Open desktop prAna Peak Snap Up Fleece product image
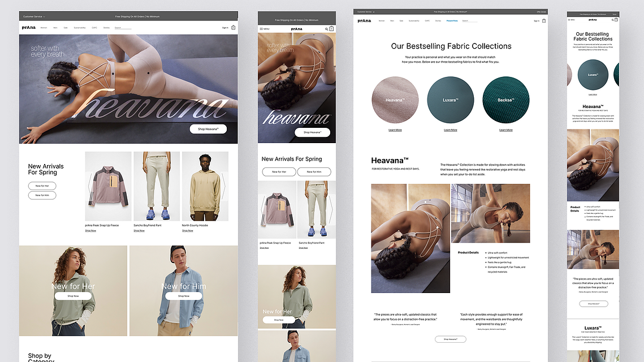The image size is (644, 362). 109,186
